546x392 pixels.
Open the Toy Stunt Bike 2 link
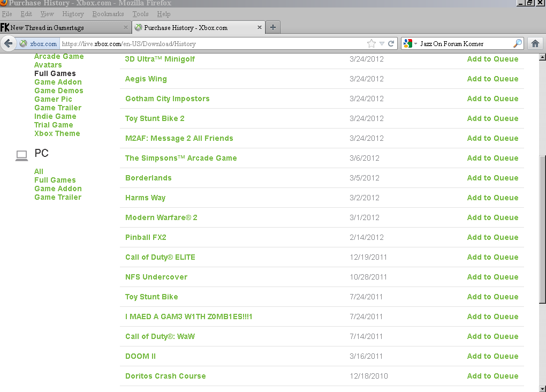pos(155,118)
